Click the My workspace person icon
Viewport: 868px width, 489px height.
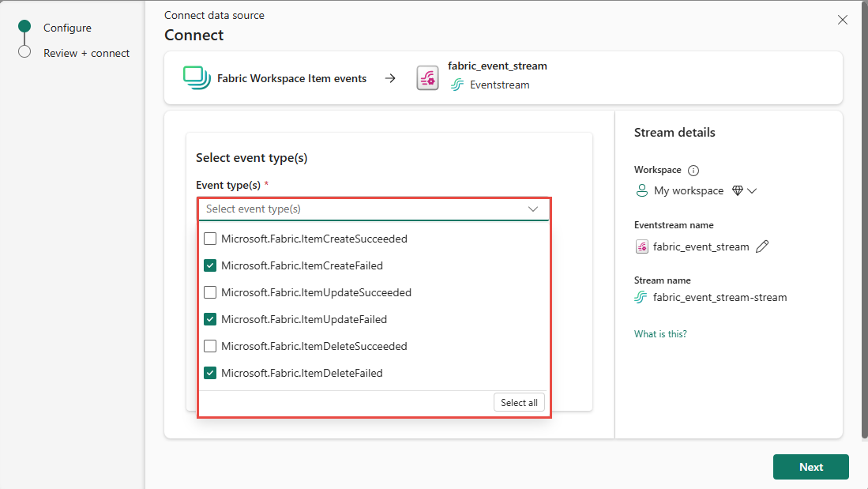[x=641, y=190]
